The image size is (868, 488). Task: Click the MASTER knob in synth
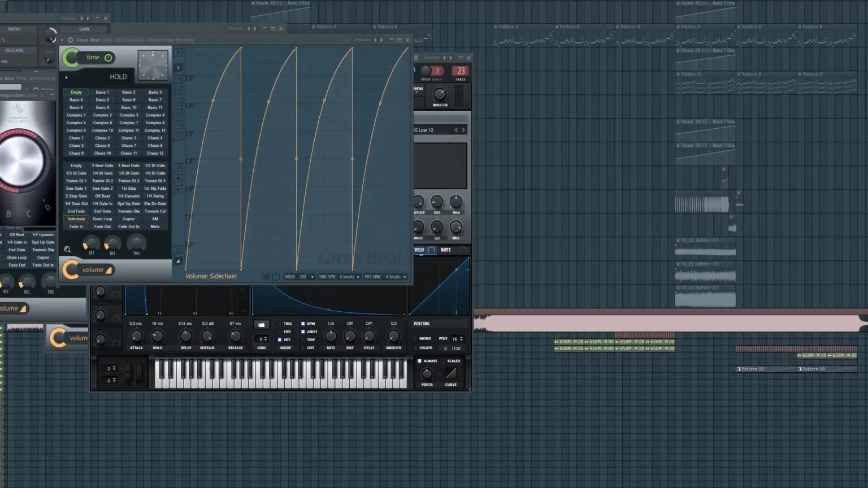(440, 94)
